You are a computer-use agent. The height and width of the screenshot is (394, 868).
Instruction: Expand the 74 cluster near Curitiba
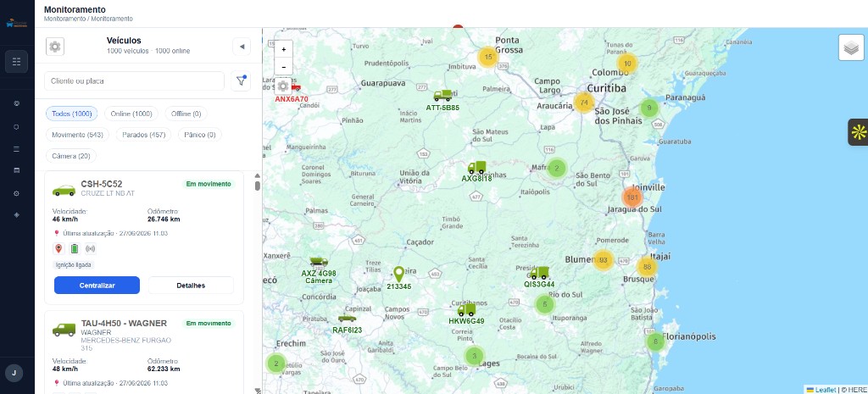pyautogui.click(x=584, y=103)
